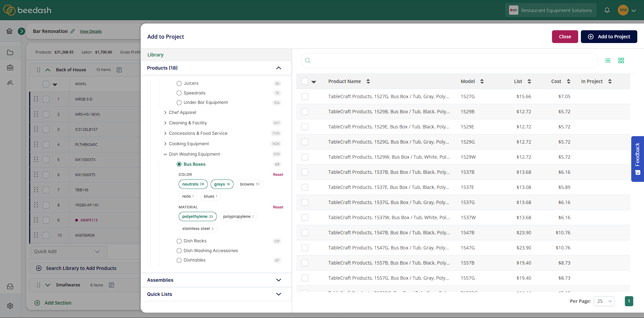Expand the Chef Apparel category
644x318 pixels.
pyautogui.click(x=165, y=113)
